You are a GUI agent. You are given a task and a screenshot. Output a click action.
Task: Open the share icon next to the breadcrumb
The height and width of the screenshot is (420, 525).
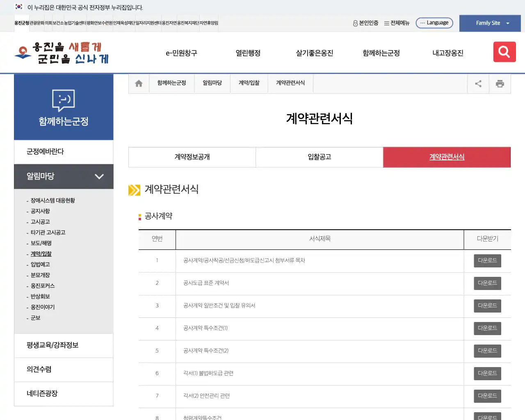click(478, 83)
